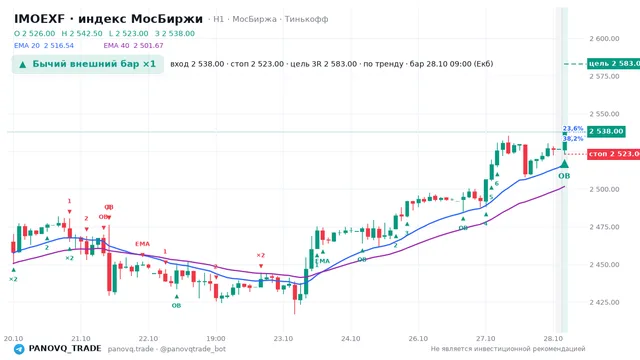Screen dimensions: 640x360
Task: Click the '2 500.00' price axis label
Action: 604,189
